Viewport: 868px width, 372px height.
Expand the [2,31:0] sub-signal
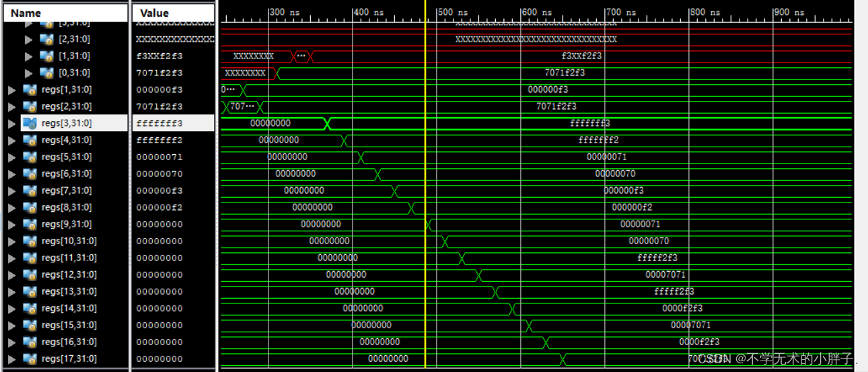pos(28,39)
